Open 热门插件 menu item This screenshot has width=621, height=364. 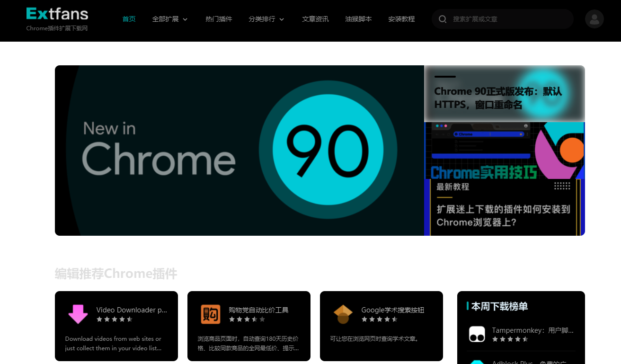click(219, 19)
